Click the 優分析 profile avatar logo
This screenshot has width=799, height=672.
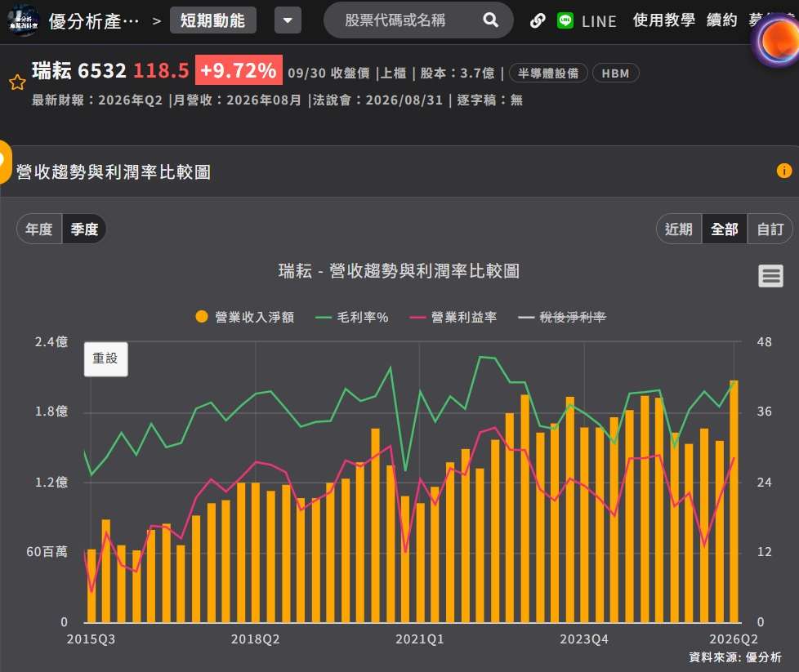(x=24, y=20)
